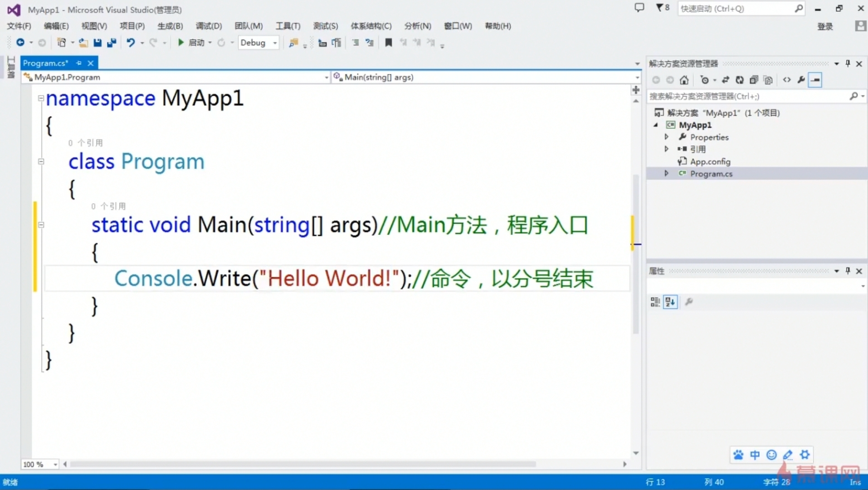
Task: Select App.config in Solution Explorer
Action: (x=710, y=161)
